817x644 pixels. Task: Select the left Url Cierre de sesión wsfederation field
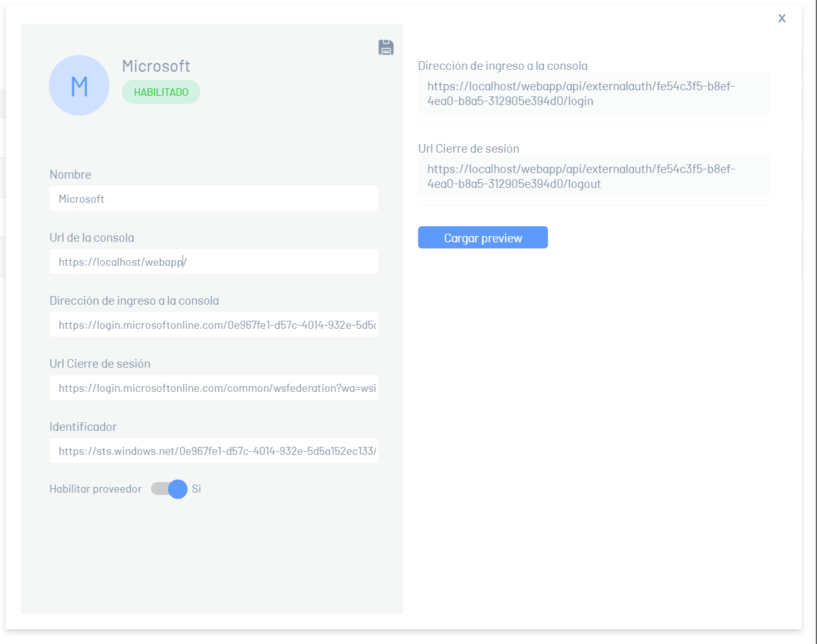[x=213, y=388]
